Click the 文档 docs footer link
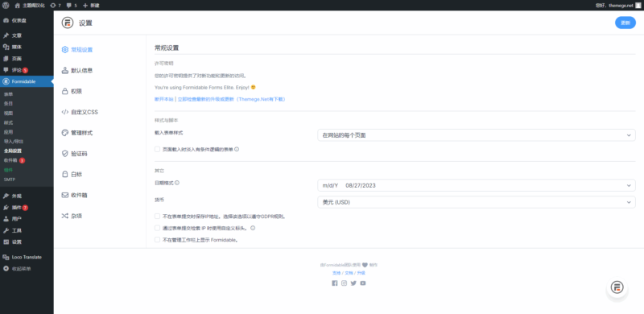The width and height of the screenshot is (644, 314). pyautogui.click(x=349, y=273)
